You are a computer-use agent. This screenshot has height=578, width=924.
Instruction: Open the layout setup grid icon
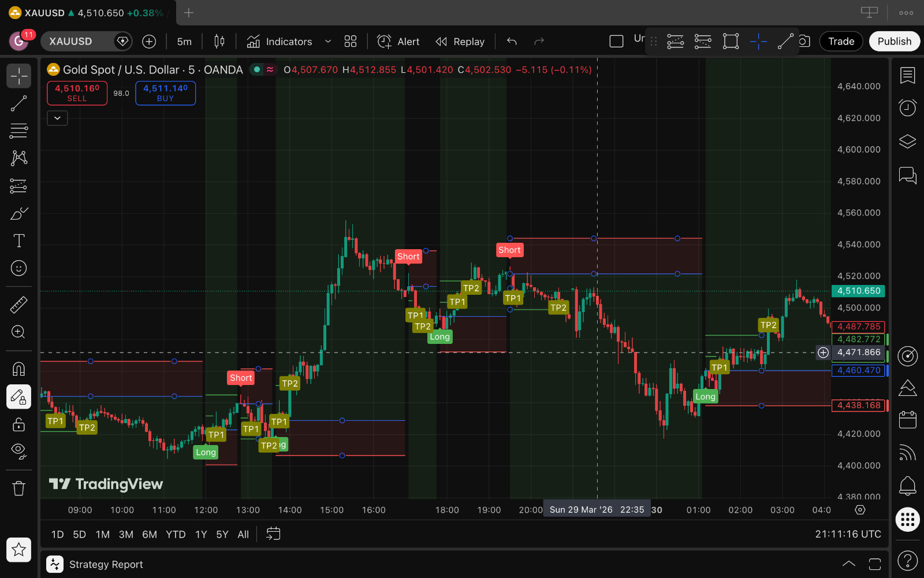click(x=351, y=42)
